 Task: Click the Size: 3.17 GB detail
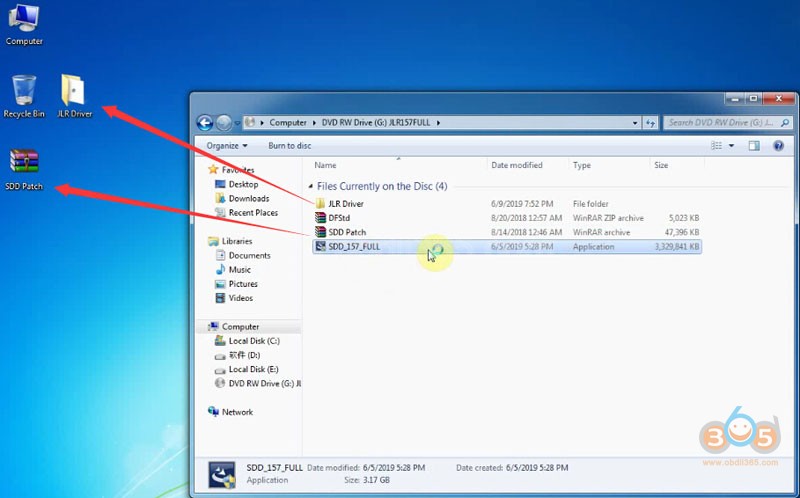(366, 480)
